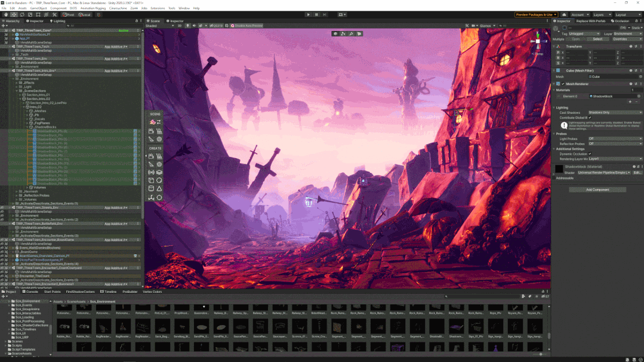
Task: Switch to the ProBuilder tab
Action: [x=130, y=292]
